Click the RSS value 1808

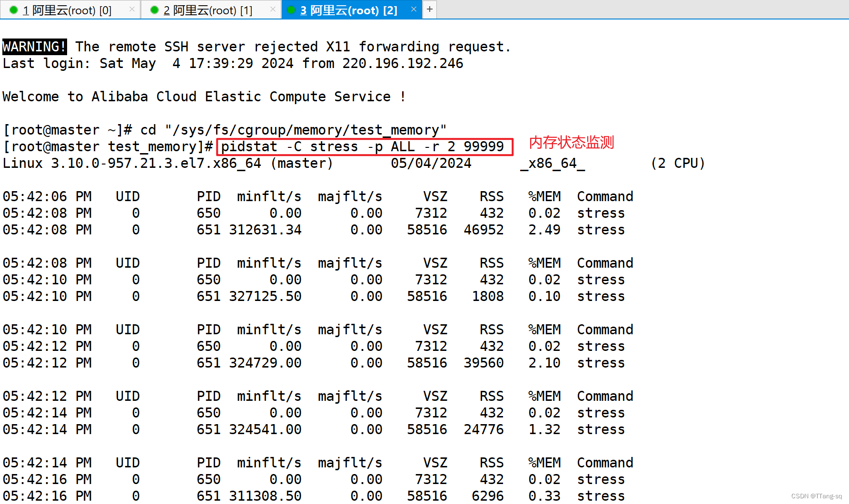[x=488, y=296]
